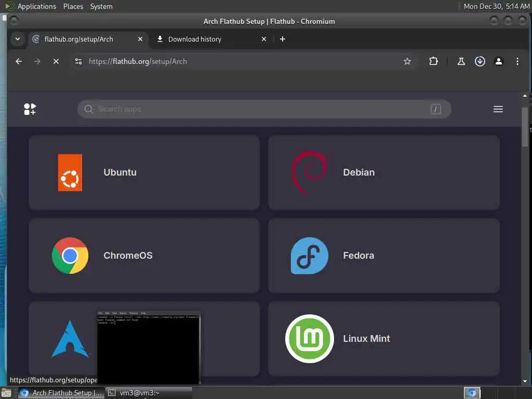Click the address bar URL
The height and width of the screenshot is (399, 532).
[138, 61]
